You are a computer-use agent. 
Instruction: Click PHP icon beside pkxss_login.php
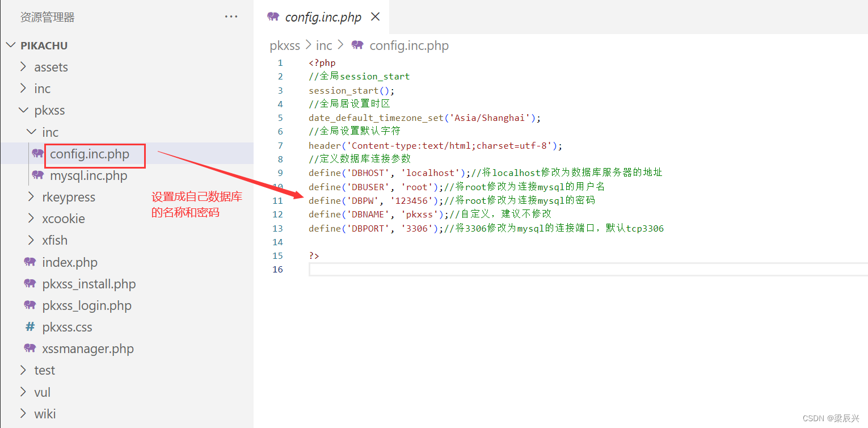[30, 305]
